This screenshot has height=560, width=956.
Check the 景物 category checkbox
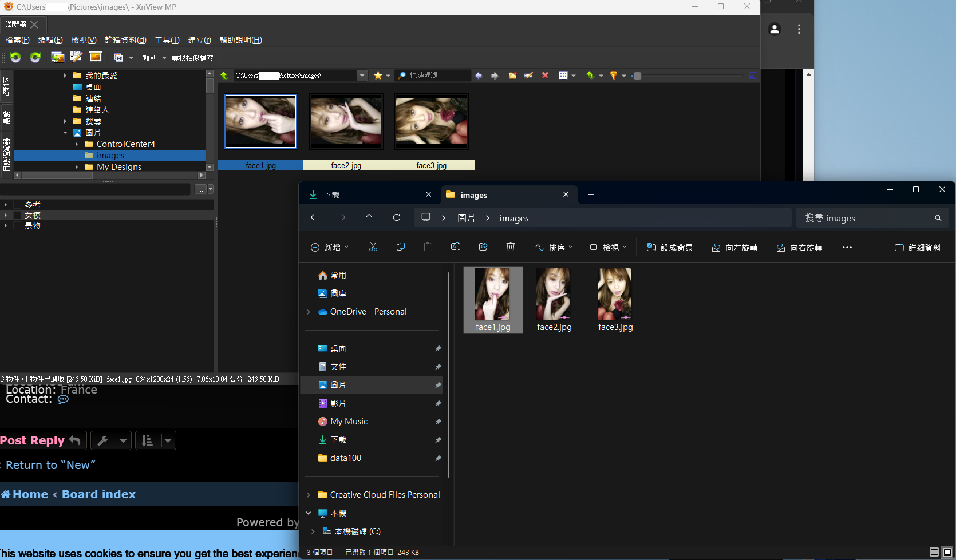pos(17,225)
